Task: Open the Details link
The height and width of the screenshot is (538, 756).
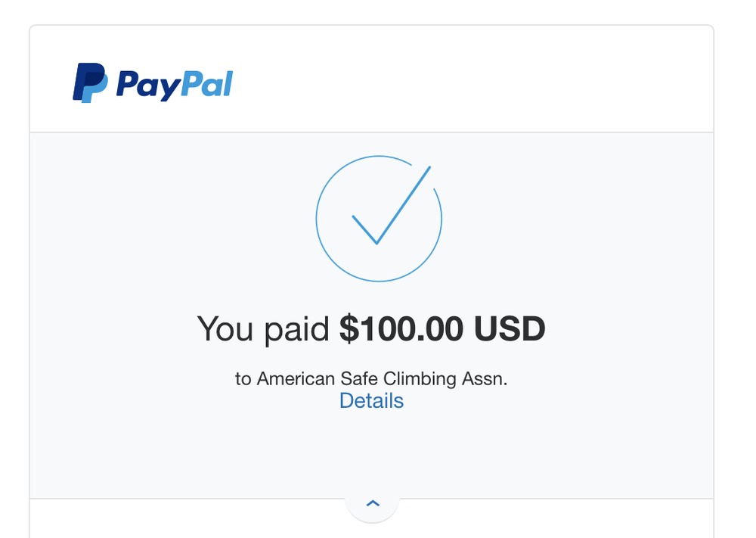Action: pos(371,400)
